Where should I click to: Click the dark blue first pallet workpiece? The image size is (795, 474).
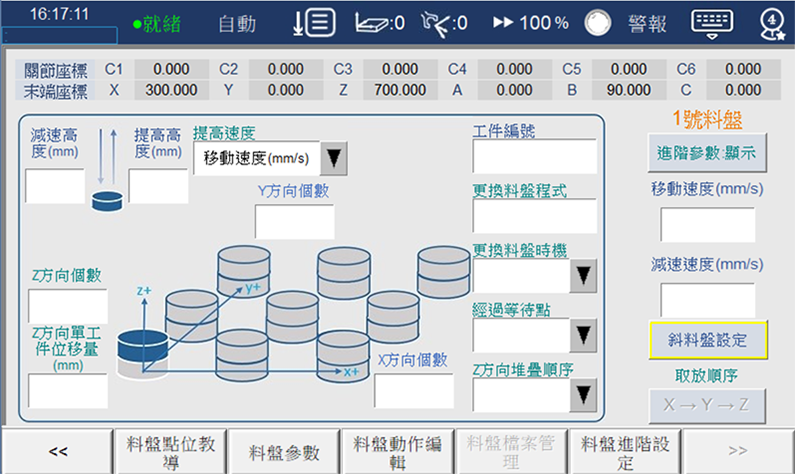(x=143, y=346)
